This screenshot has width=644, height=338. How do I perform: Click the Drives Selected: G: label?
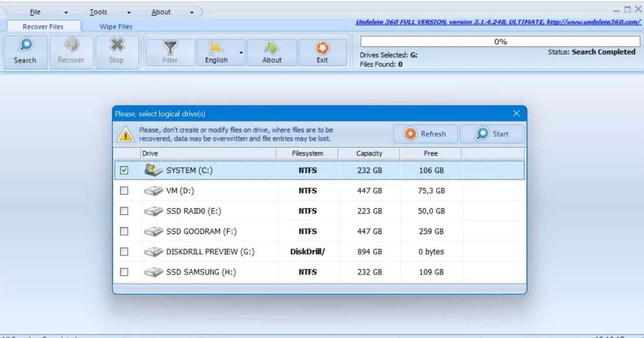coord(388,55)
